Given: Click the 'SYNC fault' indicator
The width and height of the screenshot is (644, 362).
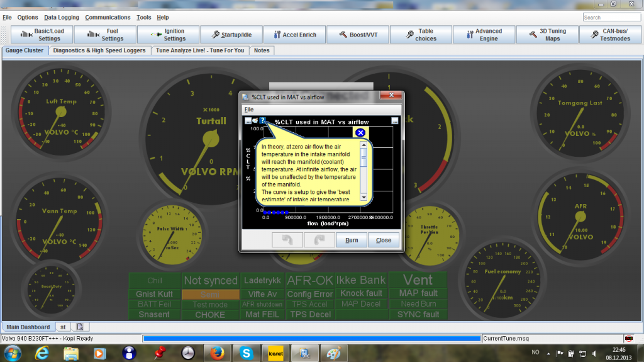Looking at the screenshot, I should coord(418,314).
